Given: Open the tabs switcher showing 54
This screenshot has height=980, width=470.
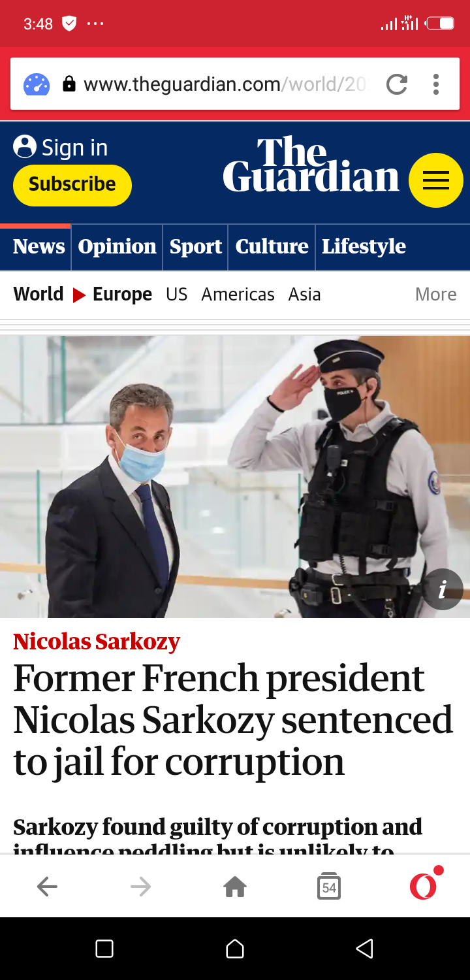Looking at the screenshot, I should point(329,887).
